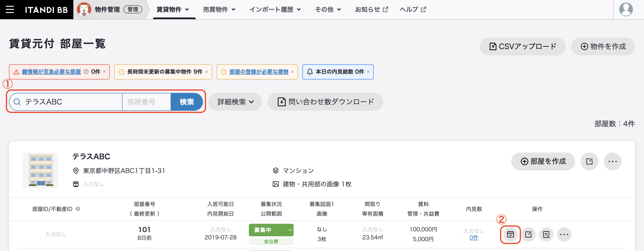Click the help icon beside 部屋ID/不動産ID

[78, 209]
